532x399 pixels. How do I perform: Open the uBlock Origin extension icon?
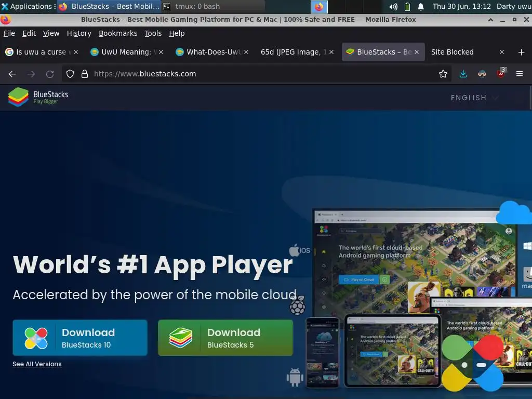tap(501, 73)
